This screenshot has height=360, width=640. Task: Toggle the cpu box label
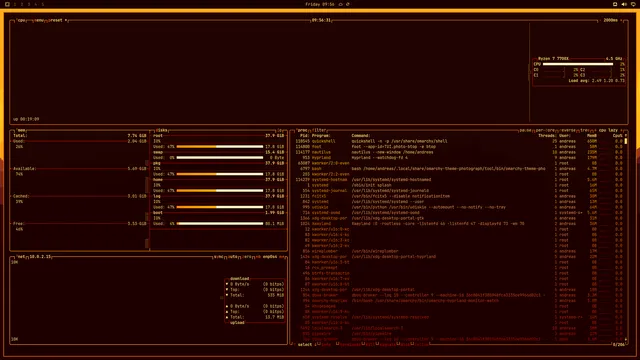click(x=21, y=20)
